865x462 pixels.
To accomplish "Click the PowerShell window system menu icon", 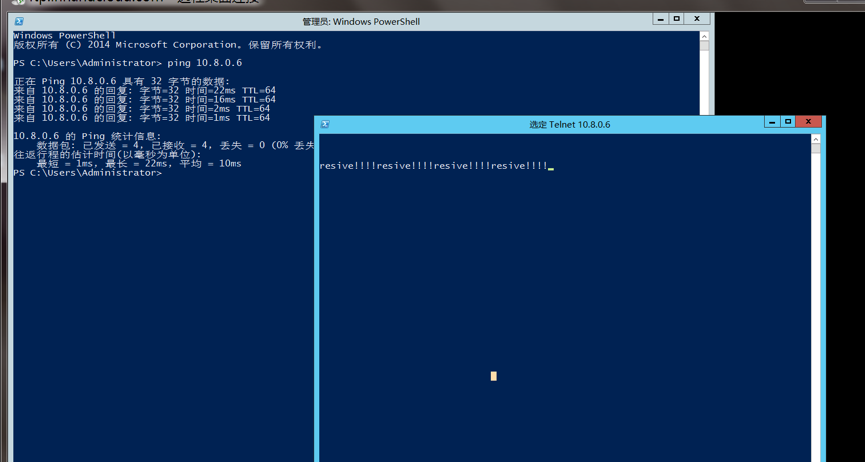I will pos(19,21).
